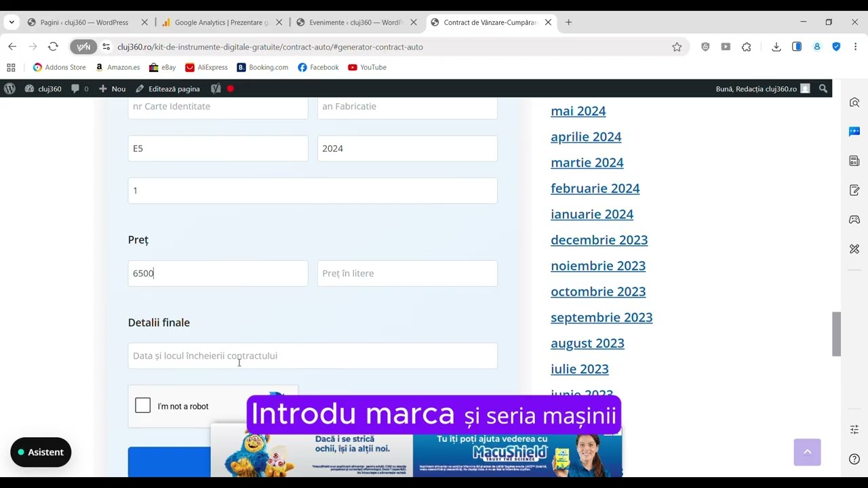Viewport: 868px width, 488px height.
Task: Open the sidebar game controller icon
Action: point(854,220)
